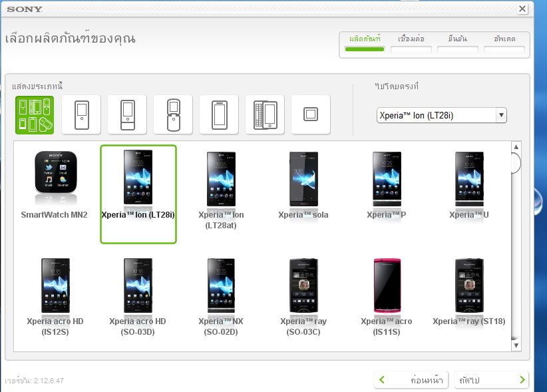Image resolution: width=547 pixels, height=392 pixels.
Task: Select the Xperia acro HD (SO-03D) product
Action: pyautogui.click(x=138, y=297)
